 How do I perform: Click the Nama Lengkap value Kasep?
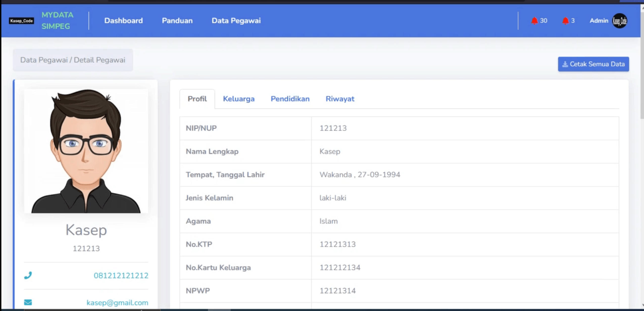[330, 152]
